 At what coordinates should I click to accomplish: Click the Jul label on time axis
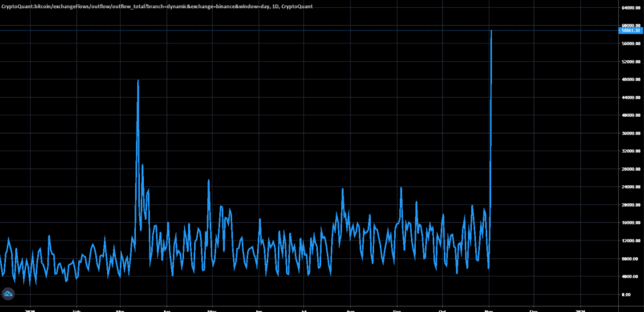pyautogui.click(x=304, y=309)
